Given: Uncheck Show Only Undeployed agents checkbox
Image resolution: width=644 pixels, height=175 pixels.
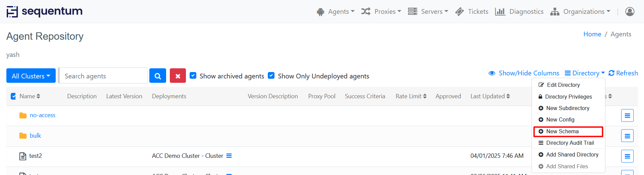Looking at the screenshot, I should click(271, 75).
